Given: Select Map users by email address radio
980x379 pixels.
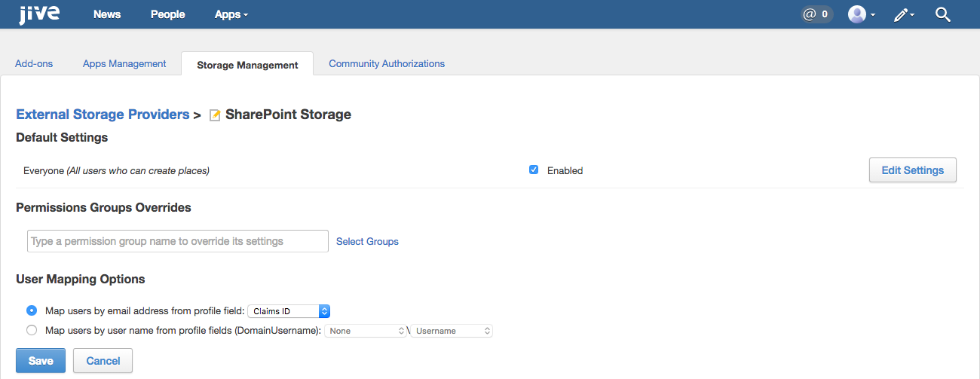Looking at the screenshot, I should pos(32,310).
